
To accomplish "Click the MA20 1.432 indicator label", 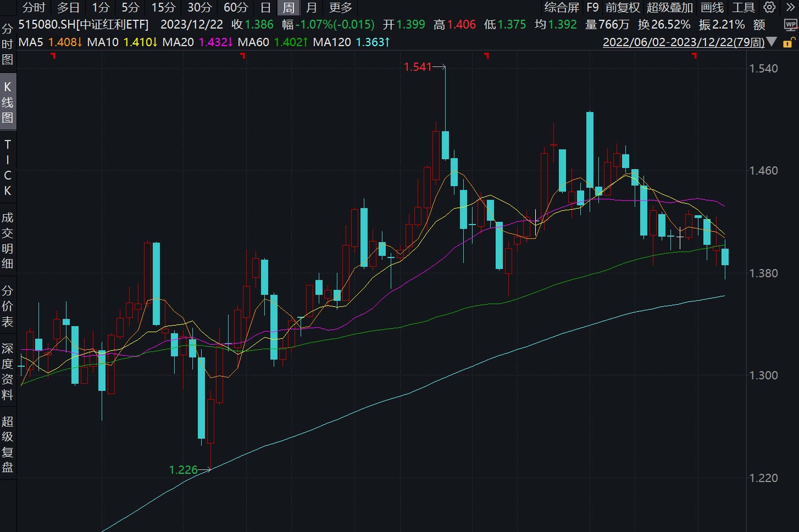I will click(197, 42).
